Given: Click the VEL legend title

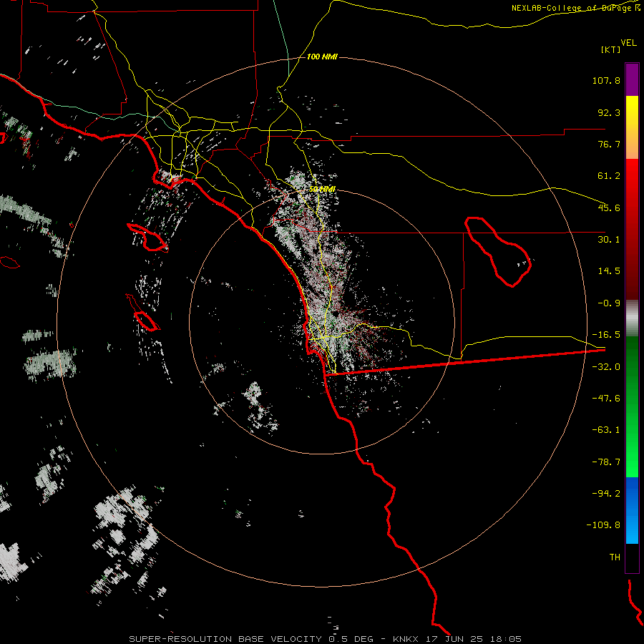Looking at the screenshot, I should point(628,42).
